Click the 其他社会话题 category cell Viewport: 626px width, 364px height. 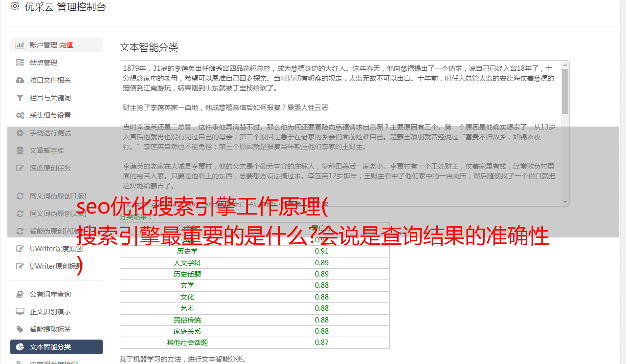coord(187,343)
